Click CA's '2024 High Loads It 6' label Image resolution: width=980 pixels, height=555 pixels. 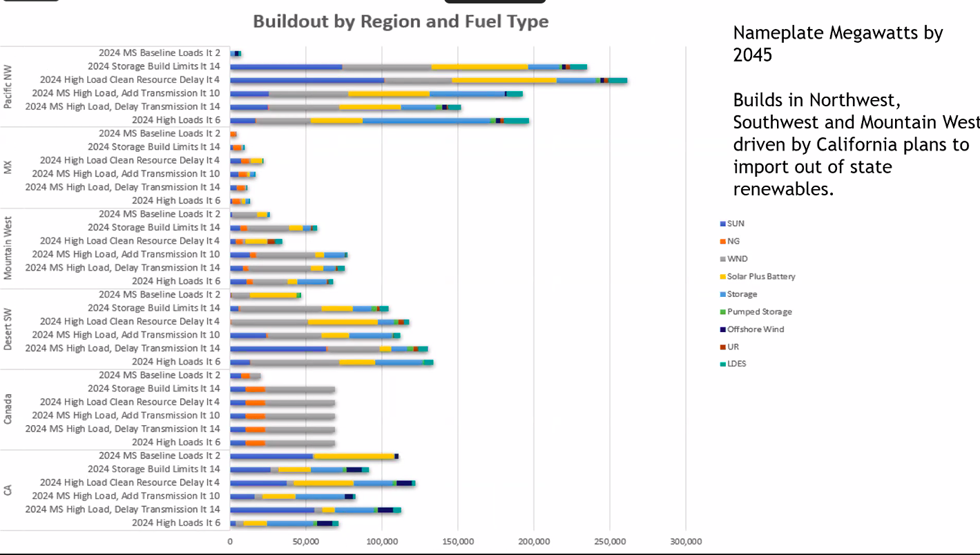point(176,523)
